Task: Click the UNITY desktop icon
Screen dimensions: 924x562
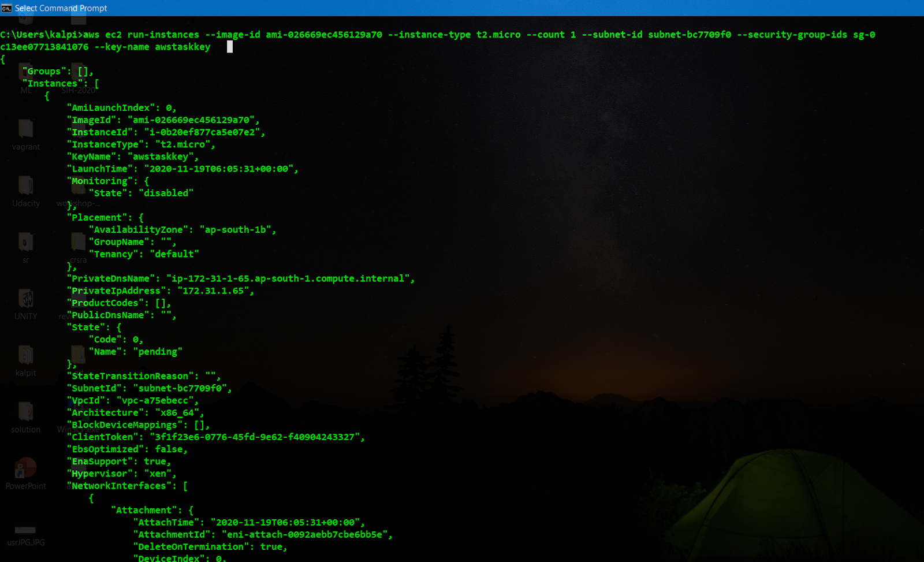Action: click(25, 298)
